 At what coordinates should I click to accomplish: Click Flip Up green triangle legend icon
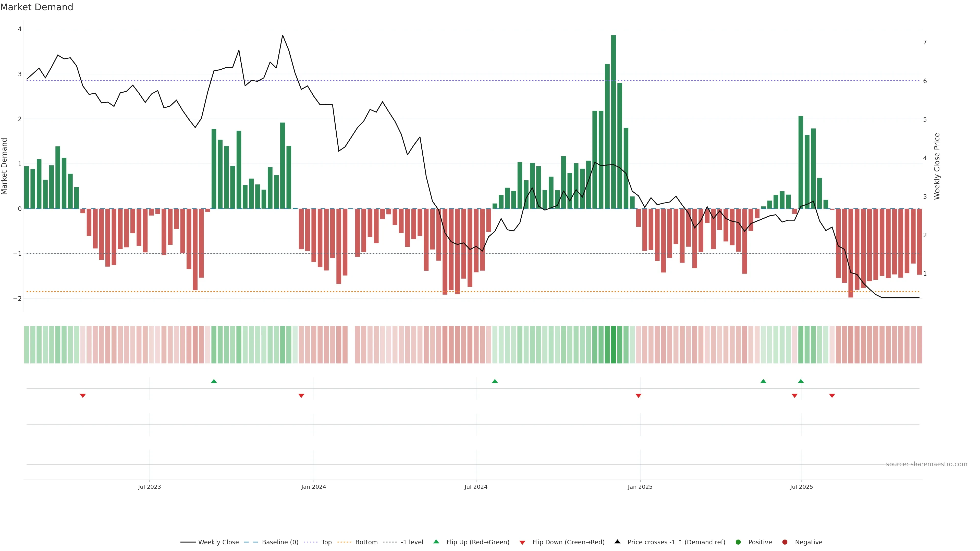click(436, 542)
